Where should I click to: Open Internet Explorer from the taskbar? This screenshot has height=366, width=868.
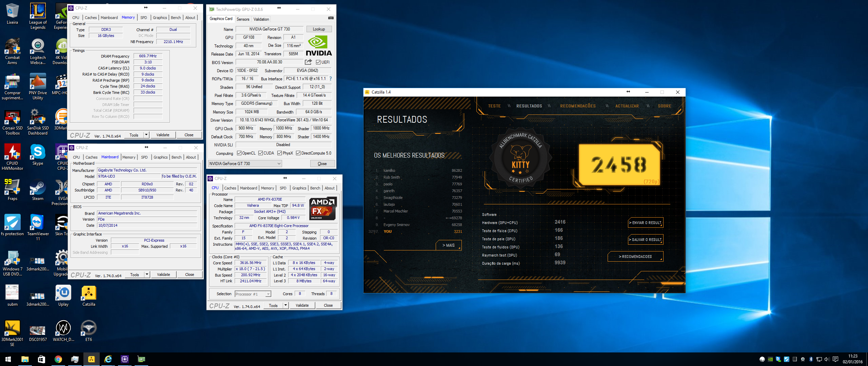coord(108,359)
